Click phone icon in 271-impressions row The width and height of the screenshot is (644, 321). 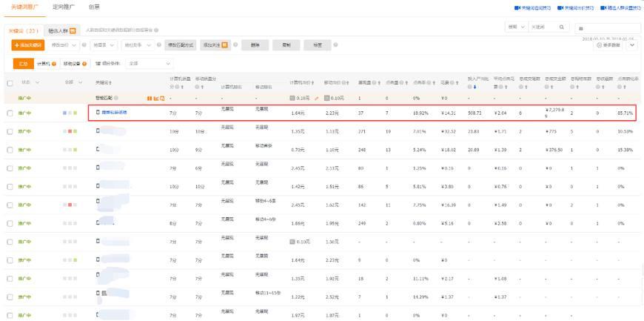pos(98,130)
